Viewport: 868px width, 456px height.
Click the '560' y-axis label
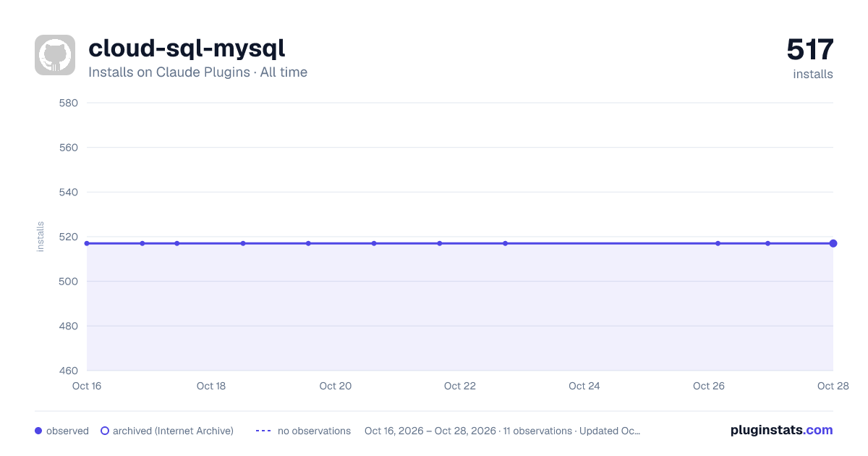69,148
